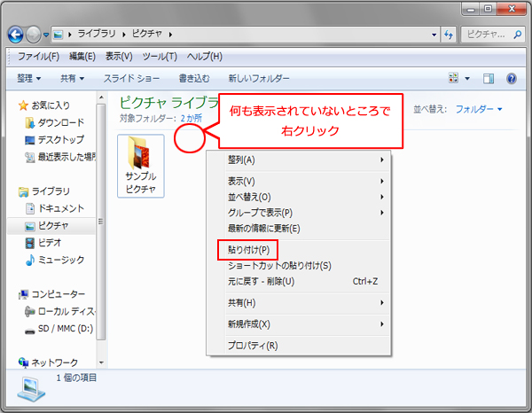The width and height of the screenshot is (532, 413).
Task: Open the Downloads (ダウンロード) folder in favorites
Action: [59, 122]
